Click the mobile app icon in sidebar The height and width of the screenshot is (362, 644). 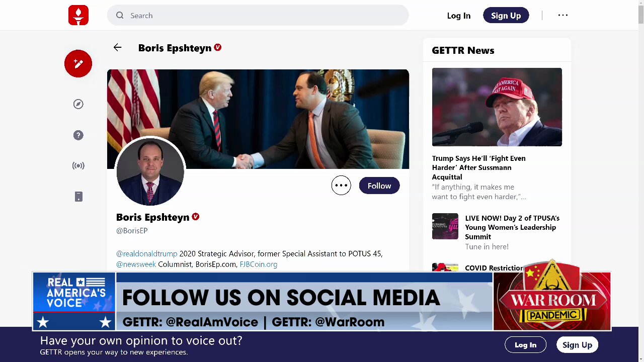(x=78, y=197)
